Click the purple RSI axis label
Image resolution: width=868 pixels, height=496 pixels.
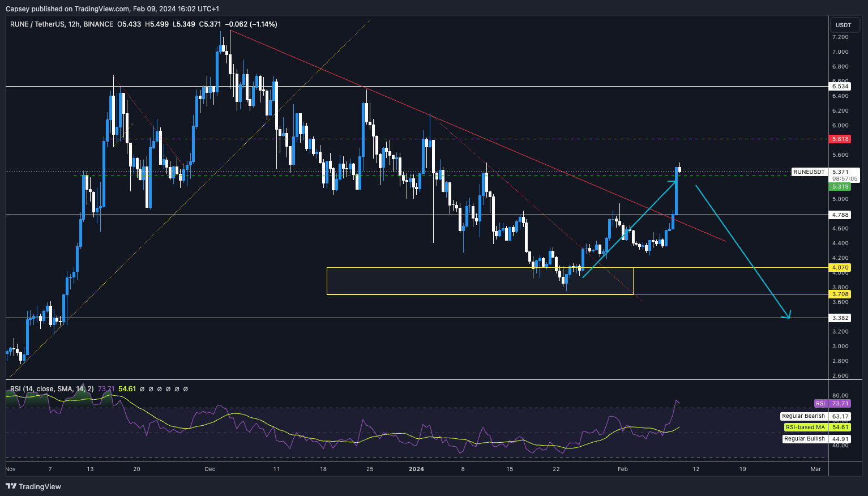[820, 404]
